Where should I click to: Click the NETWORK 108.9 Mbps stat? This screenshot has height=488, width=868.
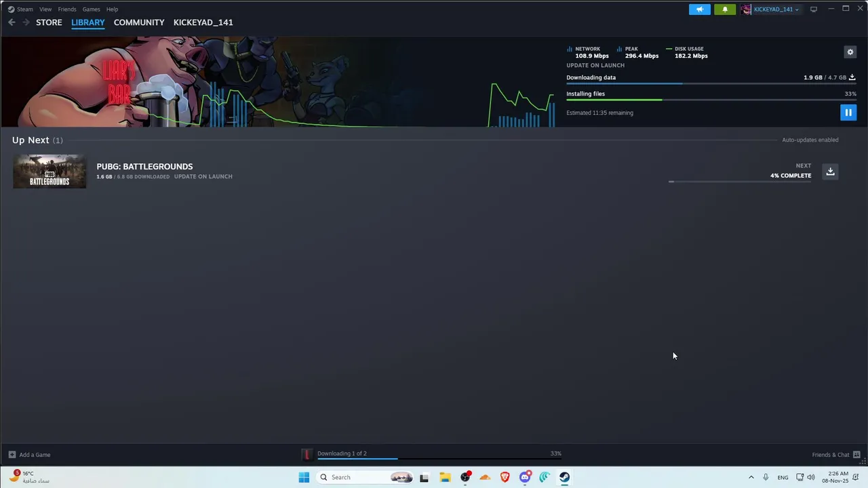coord(587,52)
